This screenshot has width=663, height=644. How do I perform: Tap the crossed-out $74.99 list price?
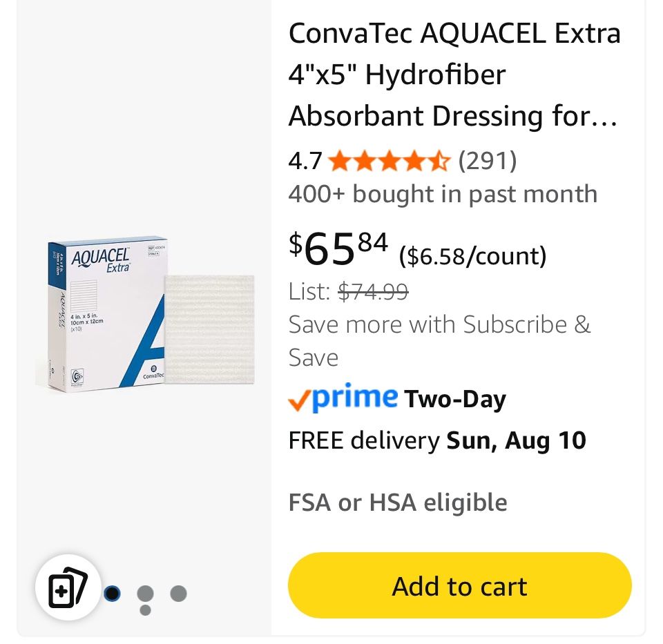tap(373, 291)
